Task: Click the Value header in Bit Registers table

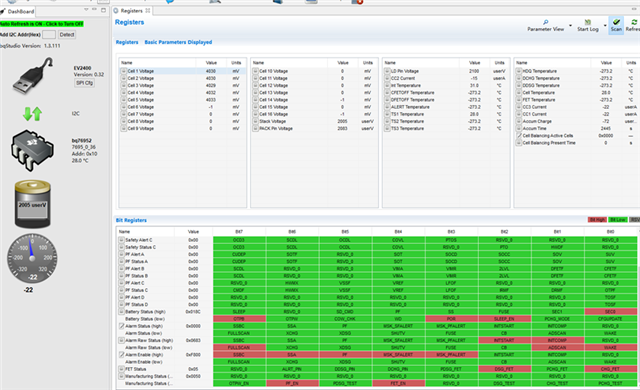Action: tap(193, 232)
